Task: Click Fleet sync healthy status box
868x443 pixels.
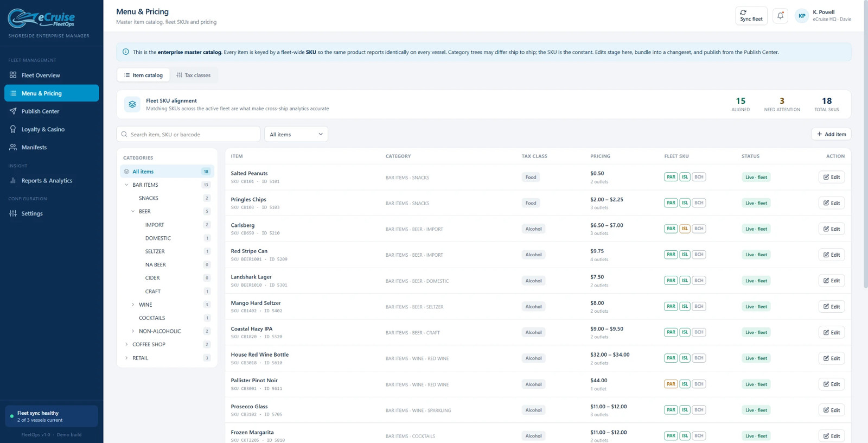Action: (x=52, y=416)
